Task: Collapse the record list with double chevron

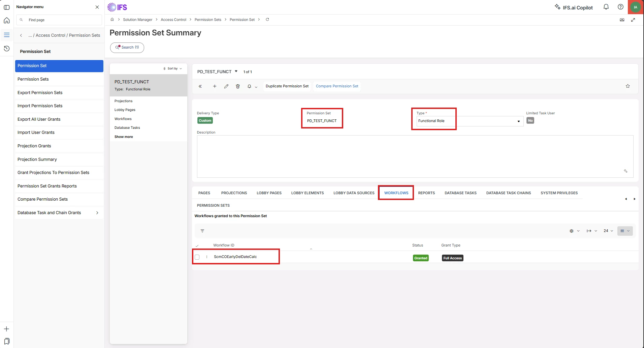Action: (200, 86)
